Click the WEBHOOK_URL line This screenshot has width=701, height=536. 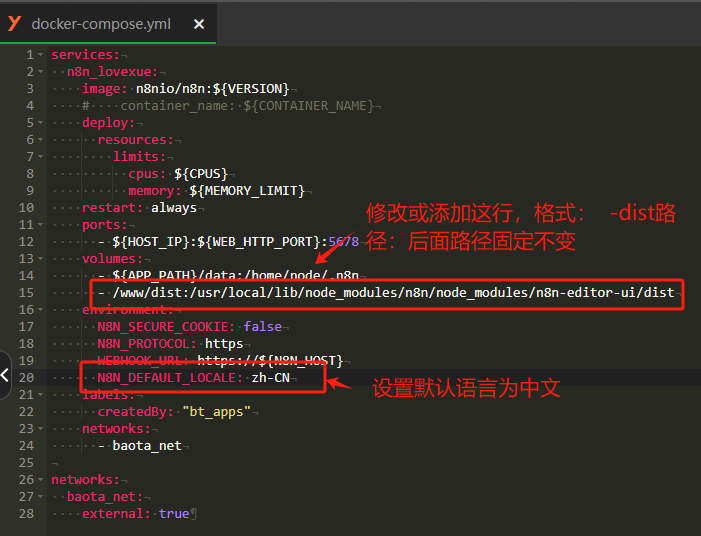(x=220, y=360)
